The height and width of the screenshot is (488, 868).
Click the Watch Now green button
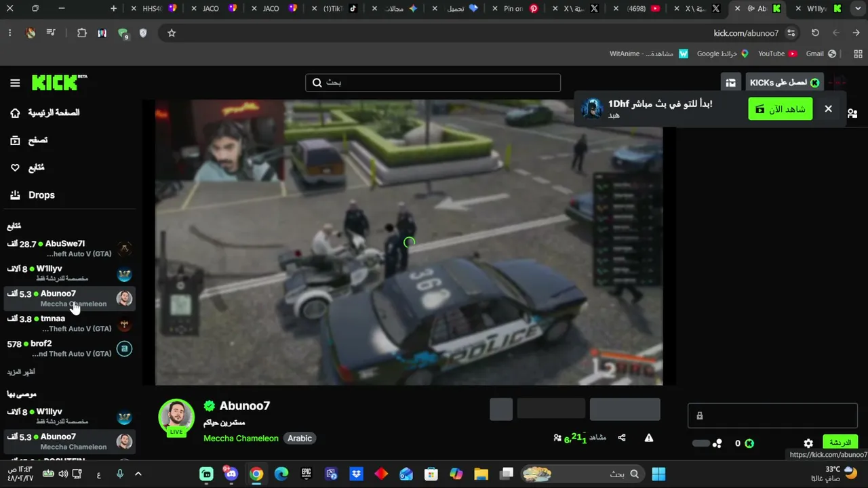pos(781,108)
